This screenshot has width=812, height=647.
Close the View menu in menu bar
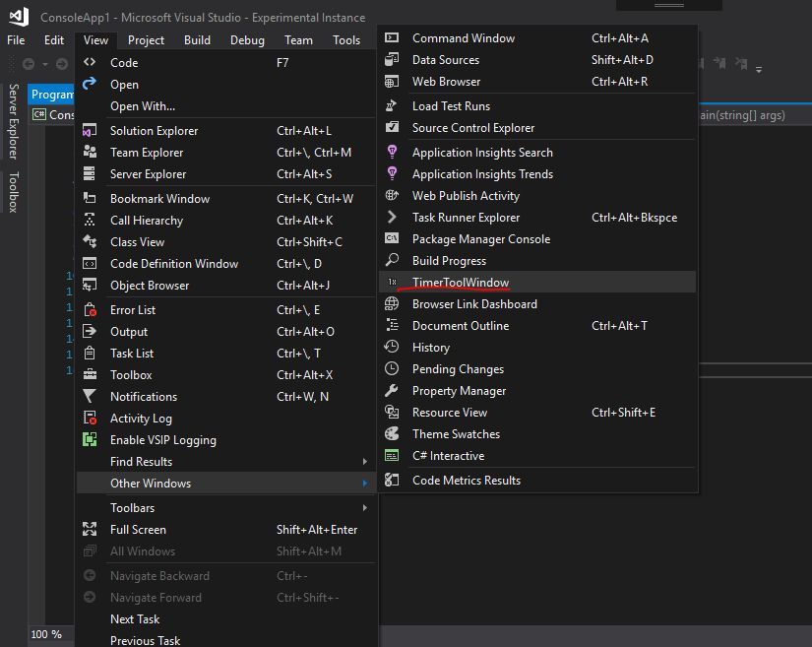(95, 40)
